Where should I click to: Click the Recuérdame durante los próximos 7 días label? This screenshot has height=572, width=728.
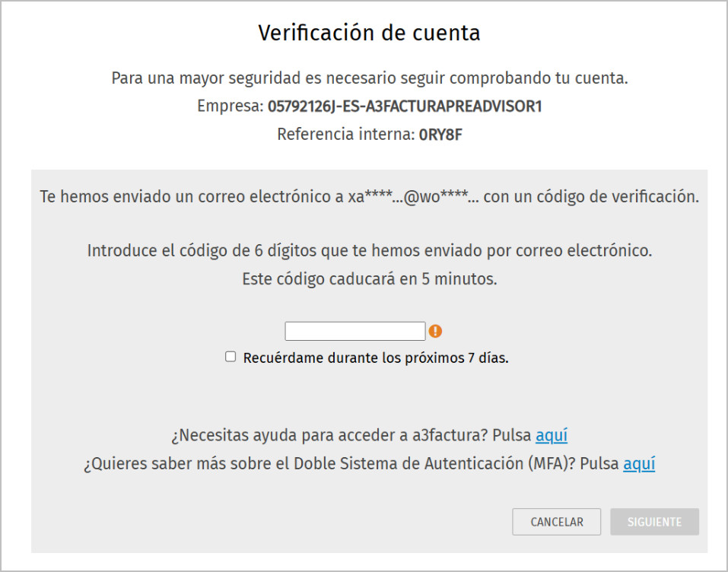pos(376,358)
